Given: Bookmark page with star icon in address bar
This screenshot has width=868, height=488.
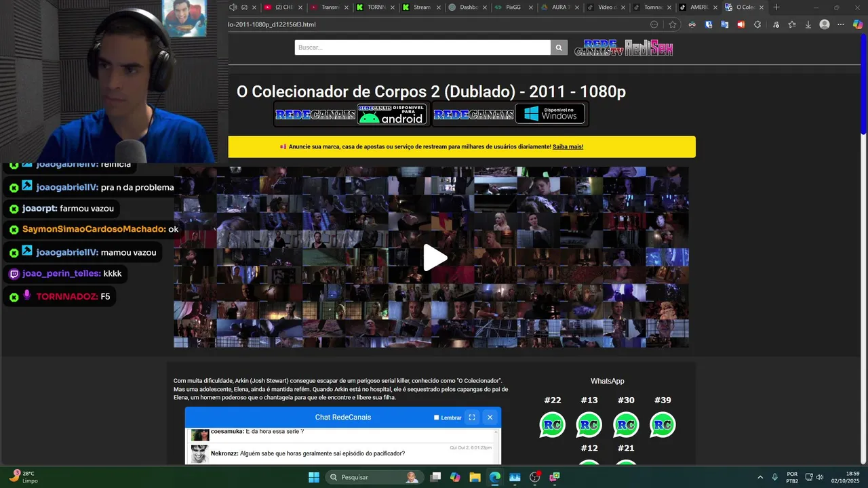Looking at the screenshot, I should point(673,24).
